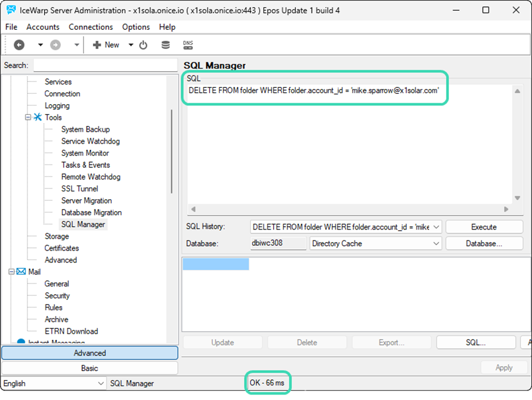The image size is (532, 400).
Task: Open the Help menu
Action: click(167, 27)
